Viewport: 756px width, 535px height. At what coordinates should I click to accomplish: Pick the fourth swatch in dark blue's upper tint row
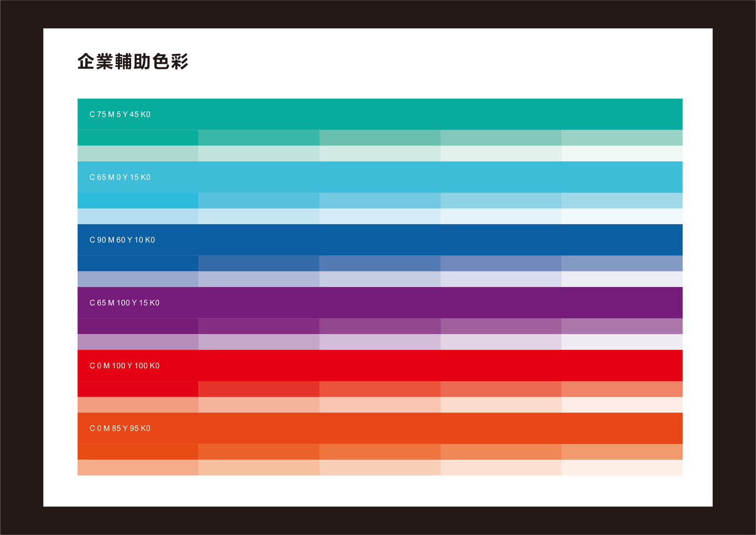[501, 263]
